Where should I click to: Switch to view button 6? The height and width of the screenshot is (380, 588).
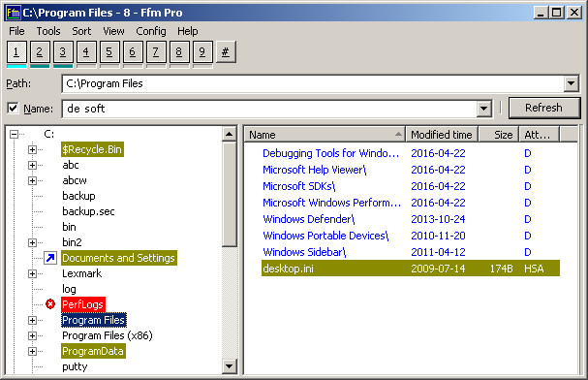133,51
